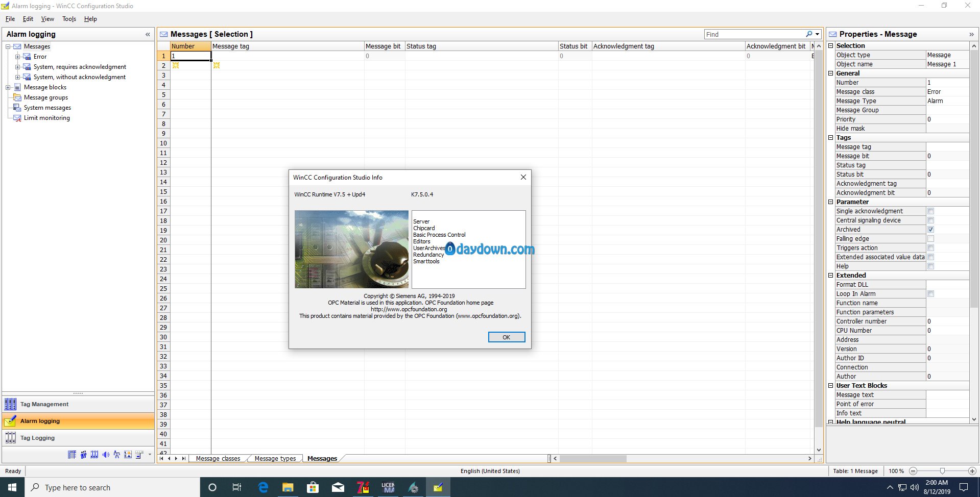Collapse the Parameter properties section
The width and height of the screenshot is (980, 497).
(831, 202)
